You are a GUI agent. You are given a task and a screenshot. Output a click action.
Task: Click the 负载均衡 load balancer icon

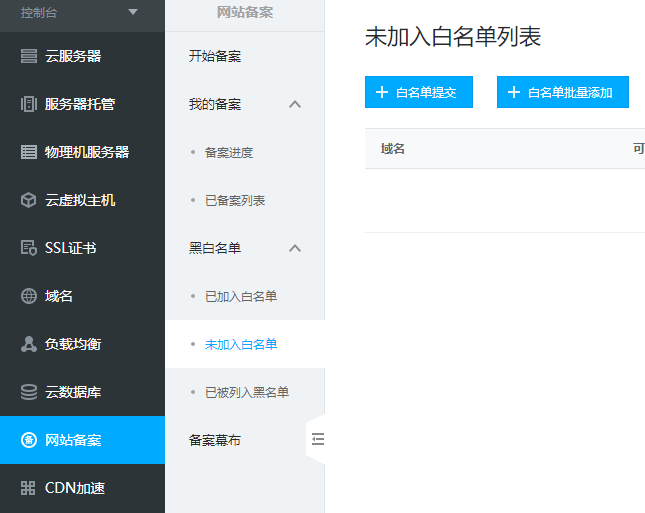(x=28, y=344)
